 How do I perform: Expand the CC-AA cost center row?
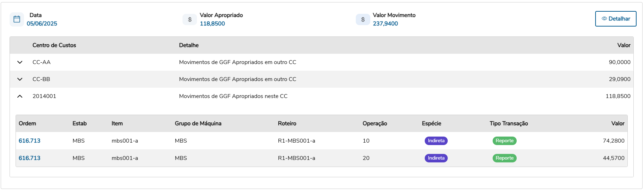pyautogui.click(x=20, y=62)
